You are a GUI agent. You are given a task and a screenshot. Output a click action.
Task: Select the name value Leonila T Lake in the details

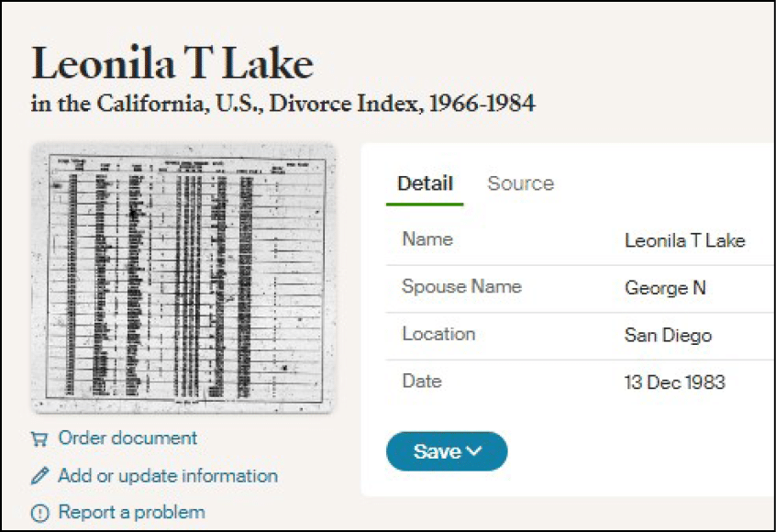tap(684, 241)
